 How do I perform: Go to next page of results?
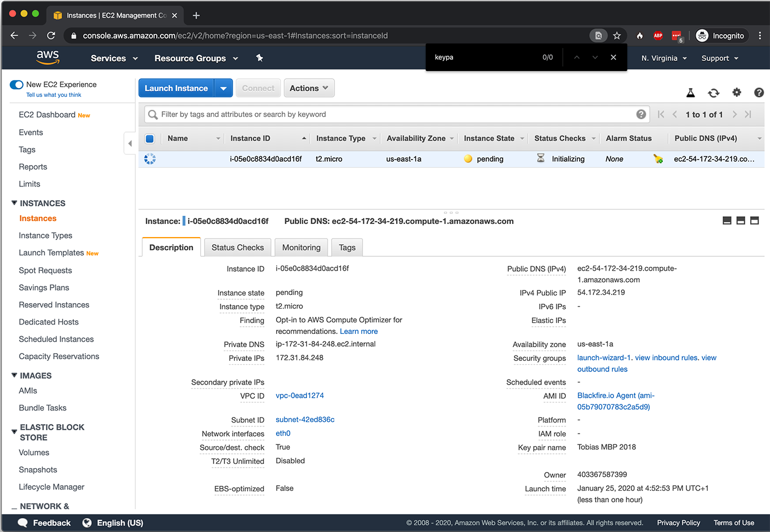point(734,114)
